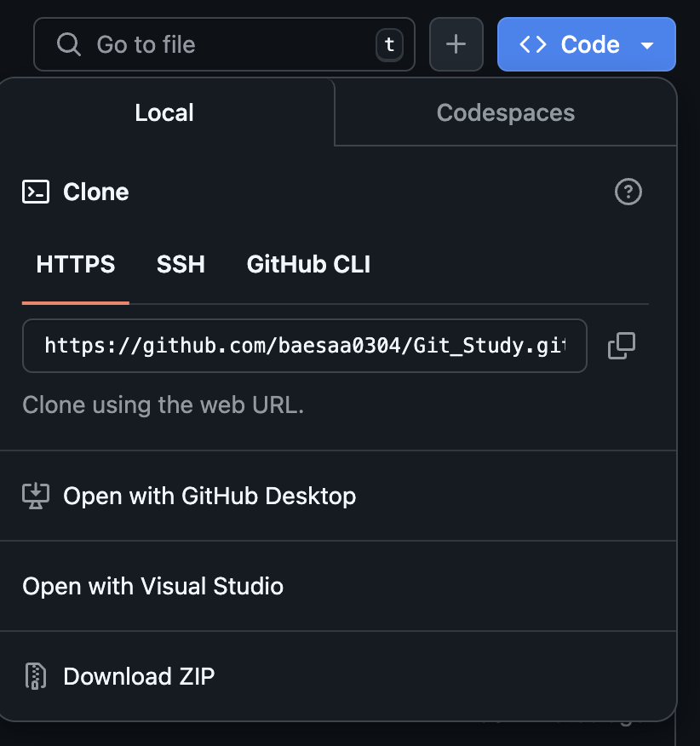Click the Download ZIP link

338,676
